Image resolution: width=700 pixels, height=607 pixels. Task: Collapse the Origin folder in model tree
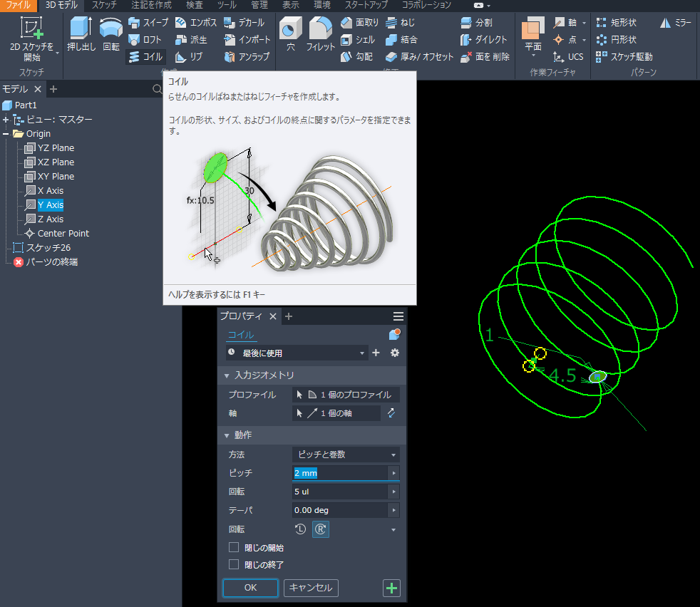tap(6, 134)
